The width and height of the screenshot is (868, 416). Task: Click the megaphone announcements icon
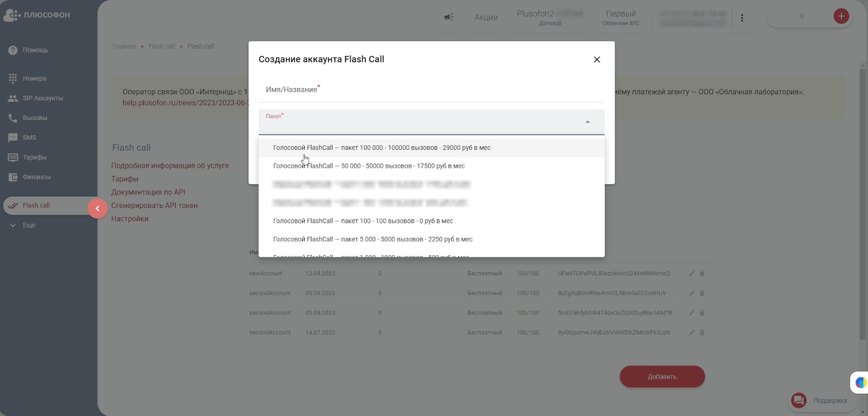coord(449,17)
